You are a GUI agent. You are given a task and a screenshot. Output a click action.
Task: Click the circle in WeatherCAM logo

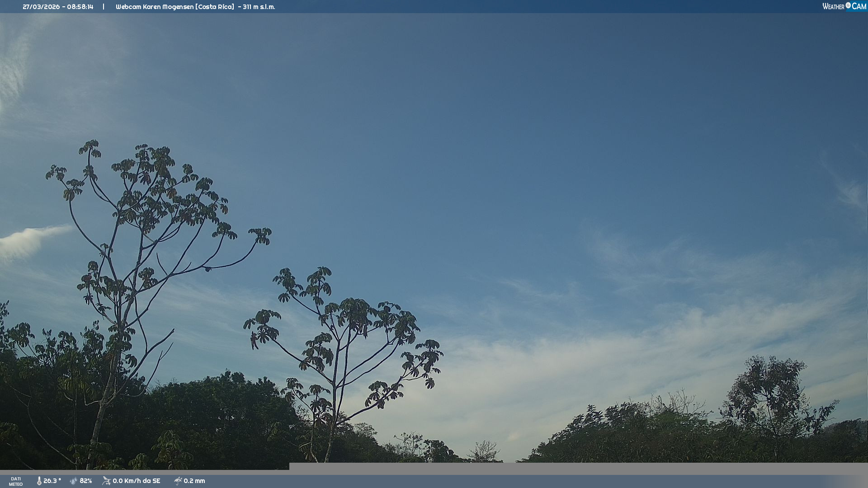848,5
